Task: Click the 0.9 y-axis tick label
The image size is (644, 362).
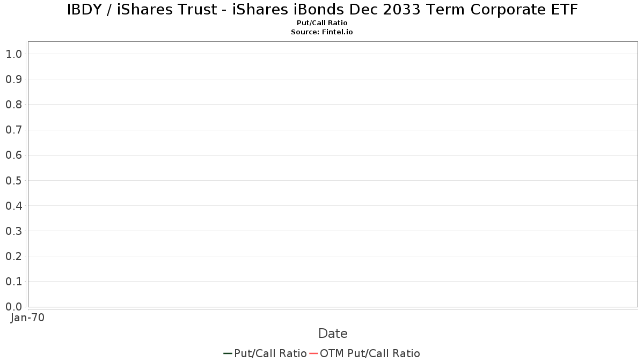Action: tap(13, 79)
